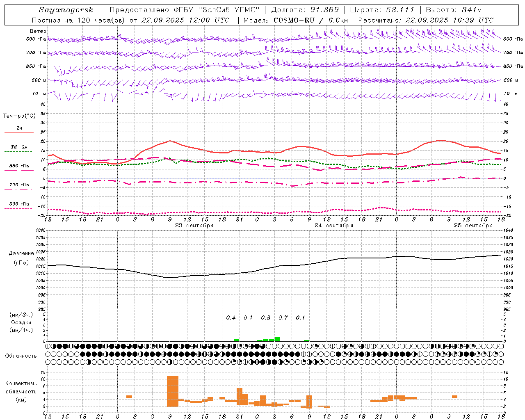This screenshot has height=420, width=525.
Task: Click the "Тем-ра(°C)" temperature panel label
Action: click(19, 116)
